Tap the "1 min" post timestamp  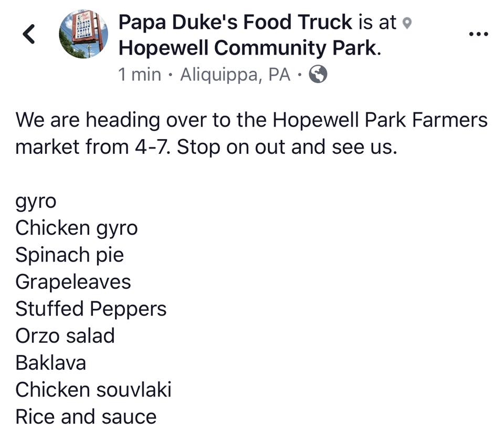coord(140,75)
